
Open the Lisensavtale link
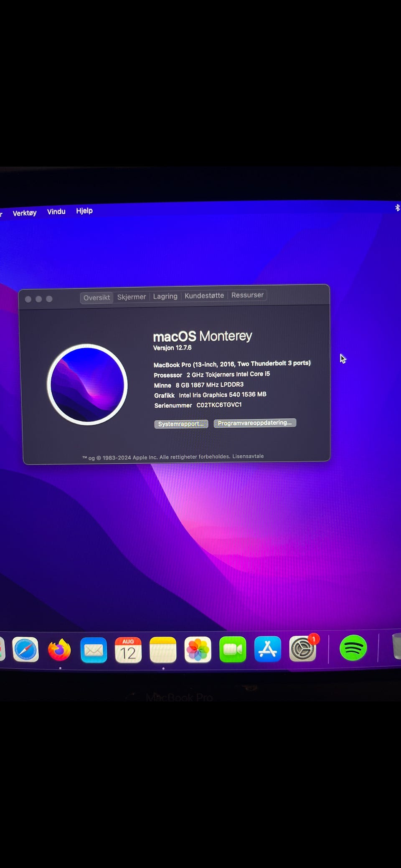tap(248, 456)
